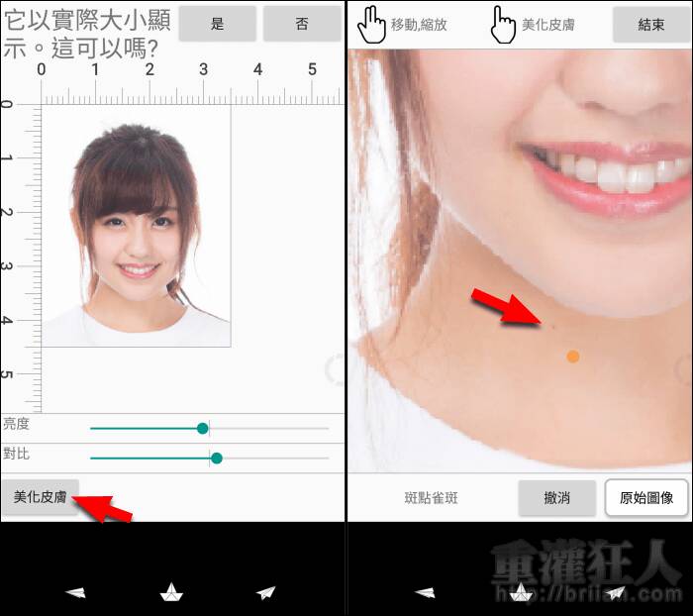Select the 美化皮膚 pointing-finger mode

[x=533, y=25]
